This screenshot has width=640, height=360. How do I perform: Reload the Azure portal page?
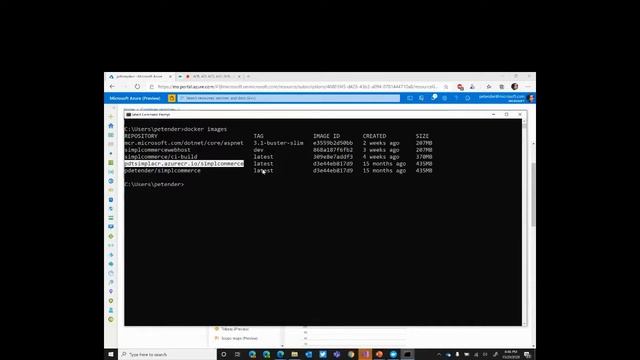coord(138,87)
